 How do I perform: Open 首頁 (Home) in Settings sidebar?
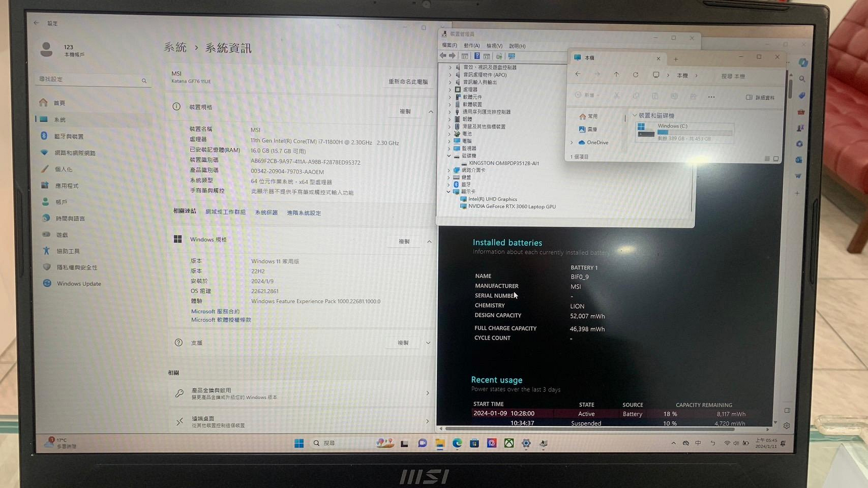click(60, 103)
